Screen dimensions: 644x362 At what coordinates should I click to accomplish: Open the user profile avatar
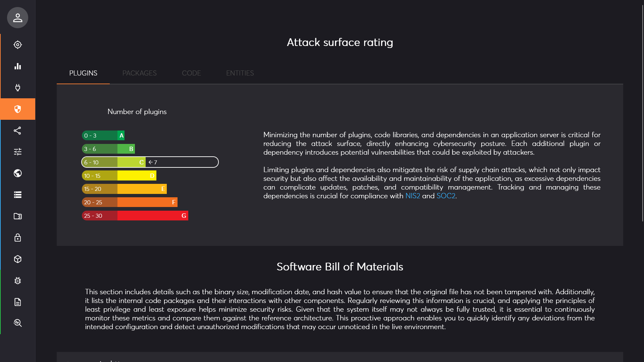(17, 17)
